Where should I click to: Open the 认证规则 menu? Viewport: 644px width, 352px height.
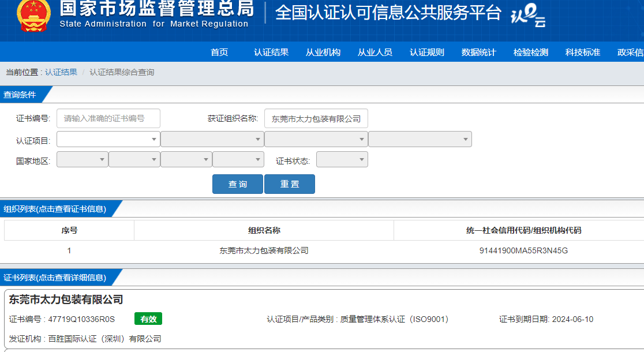427,52
